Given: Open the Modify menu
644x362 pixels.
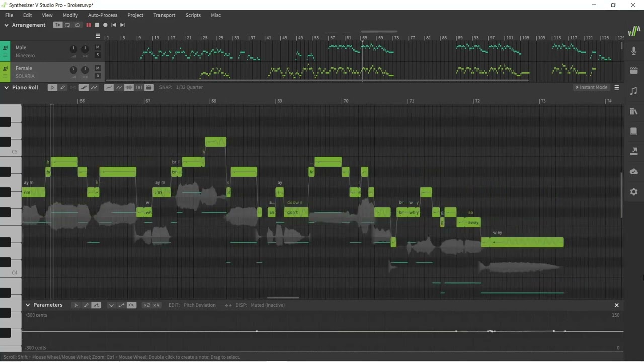Looking at the screenshot, I should 70,15.
